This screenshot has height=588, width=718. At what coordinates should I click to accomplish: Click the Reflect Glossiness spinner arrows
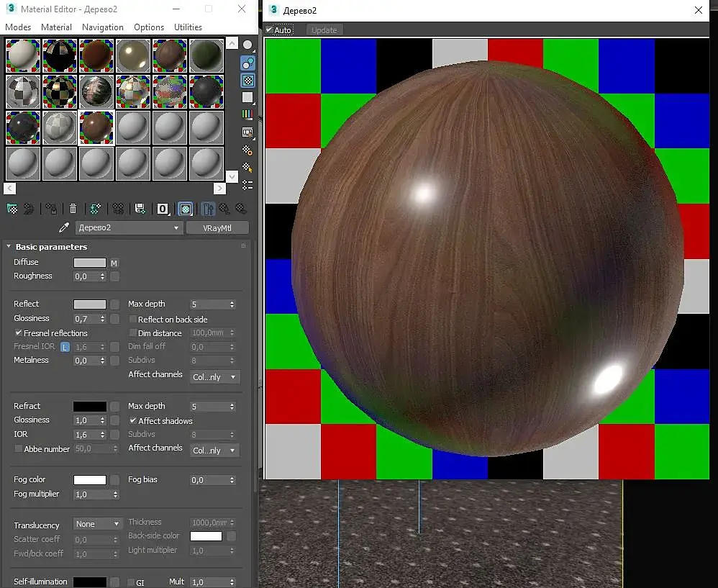point(103,319)
